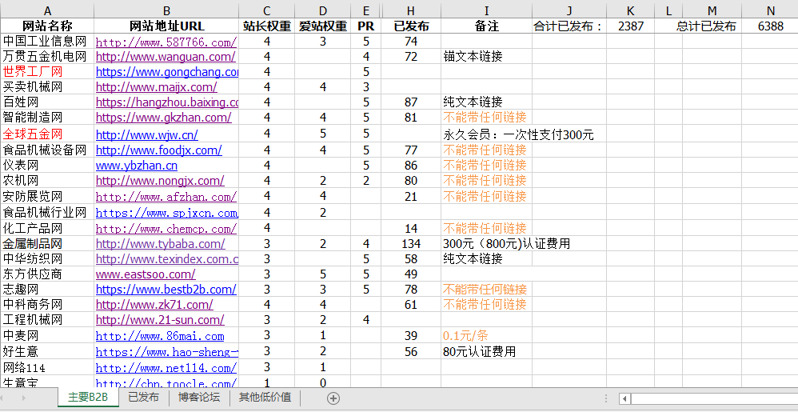Open the link http://www.wjw.cn/
The image size is (798, 412).
(147, 135)
